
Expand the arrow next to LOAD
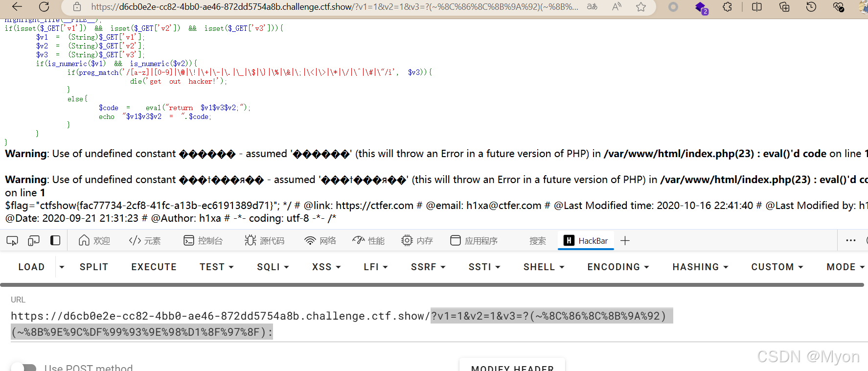coord(62,267)
